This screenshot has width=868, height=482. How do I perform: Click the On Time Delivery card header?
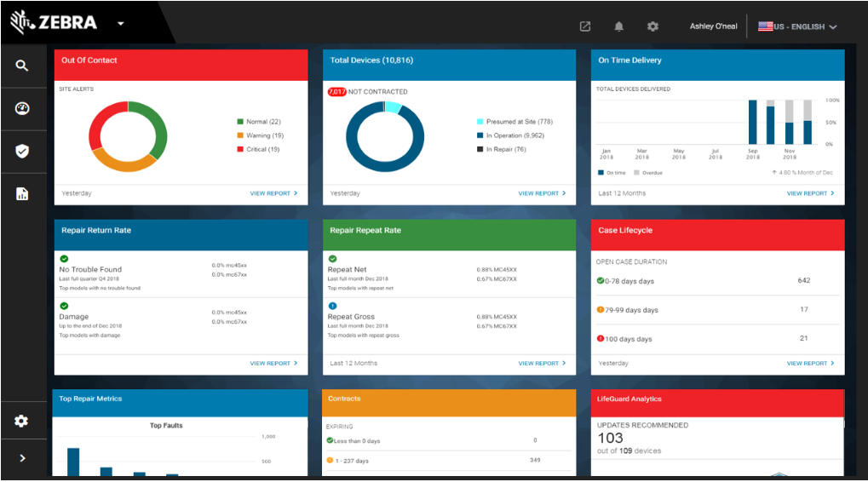(717, 65)
